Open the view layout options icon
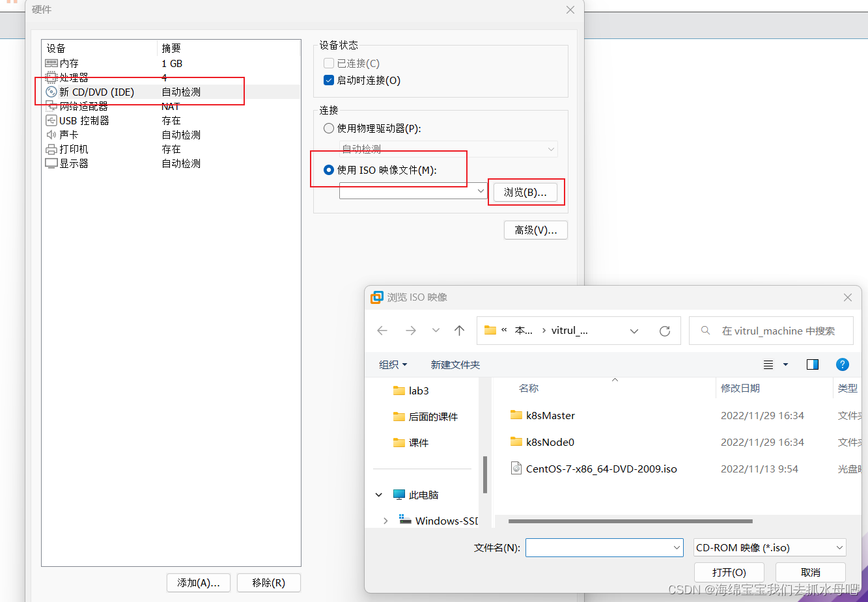Image resolution: width=868 pixels, height=602 pixels. coord(768,364)
